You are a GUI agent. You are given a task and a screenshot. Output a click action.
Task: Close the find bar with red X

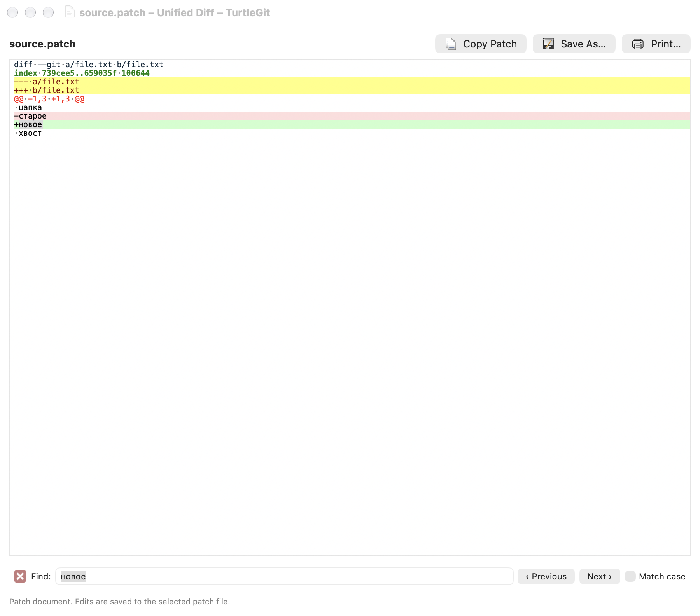click(20, 576)
